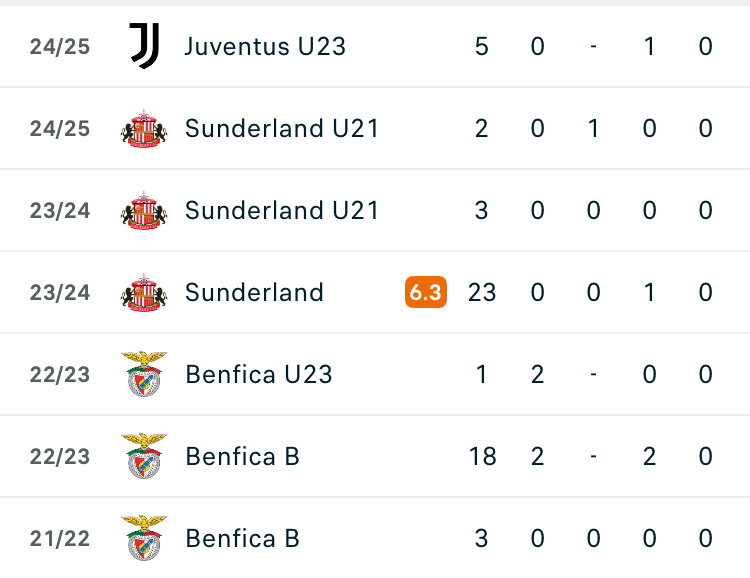Open the Benfica U23 team link
This screenshot has width=750, height=578.
click(259, 374)
